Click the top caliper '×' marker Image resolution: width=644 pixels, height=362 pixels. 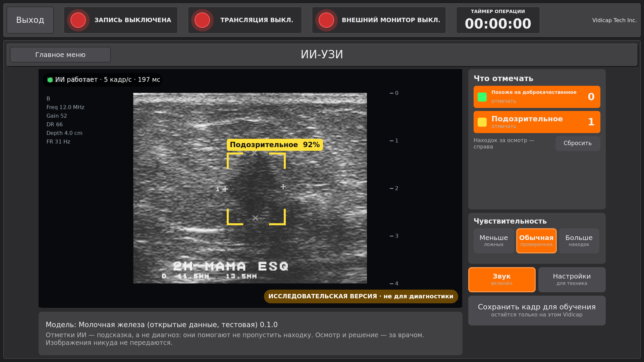[255, 153]
